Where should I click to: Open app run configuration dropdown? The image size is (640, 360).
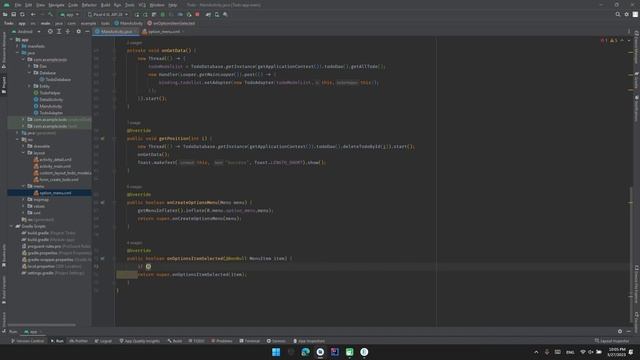pos(69,14)
